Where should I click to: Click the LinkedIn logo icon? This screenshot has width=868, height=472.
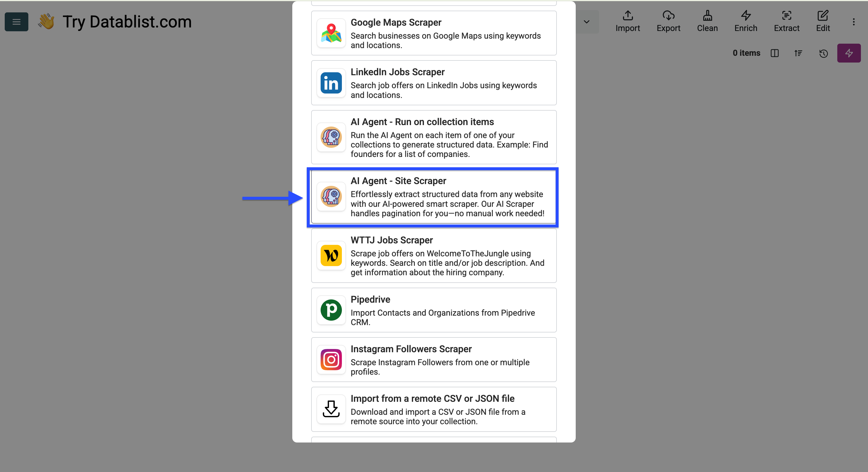coord(331,83)
